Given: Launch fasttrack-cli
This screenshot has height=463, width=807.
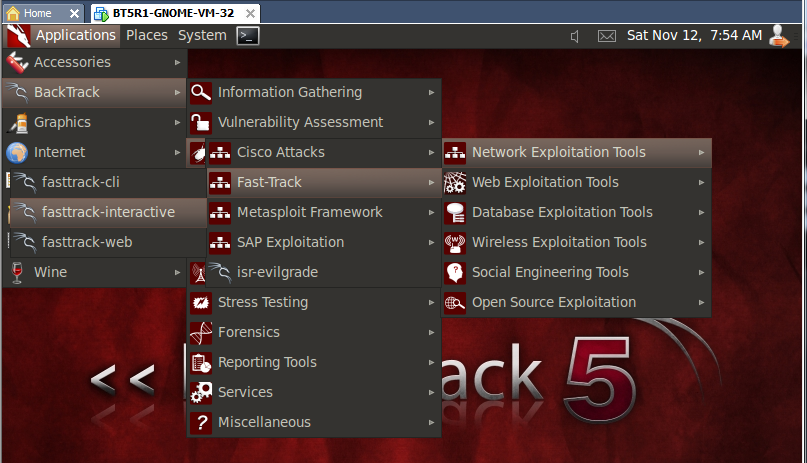Looking at the screenshot, I should 108,183.
